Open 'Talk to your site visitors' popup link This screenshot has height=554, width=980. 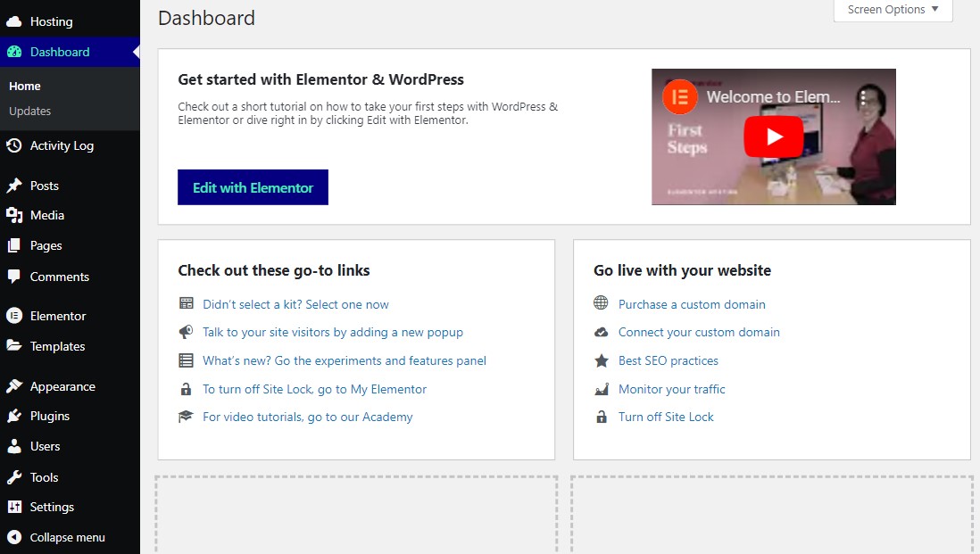click(333, 332)
